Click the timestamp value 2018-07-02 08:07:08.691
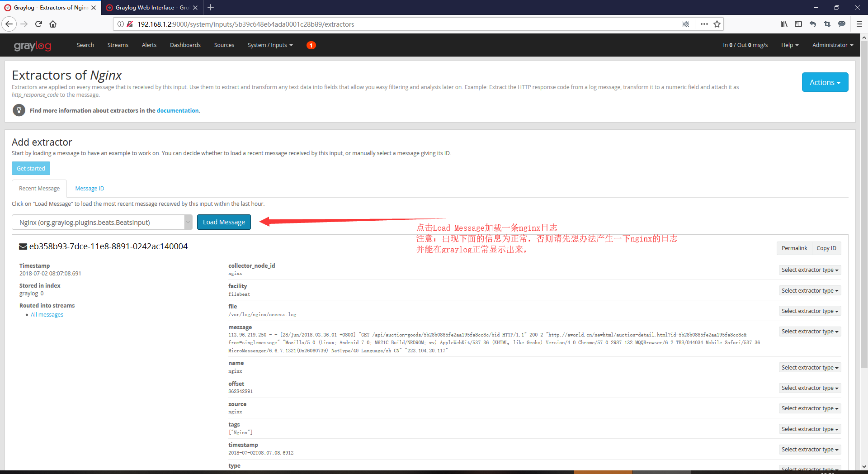The image size is (868, 474). point(50,274)
